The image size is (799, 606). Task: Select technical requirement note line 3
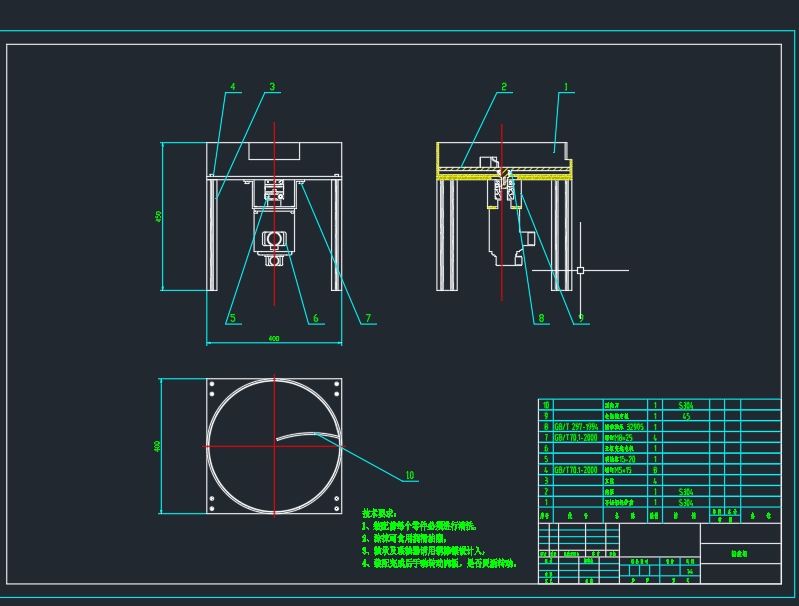coord(423,550)
